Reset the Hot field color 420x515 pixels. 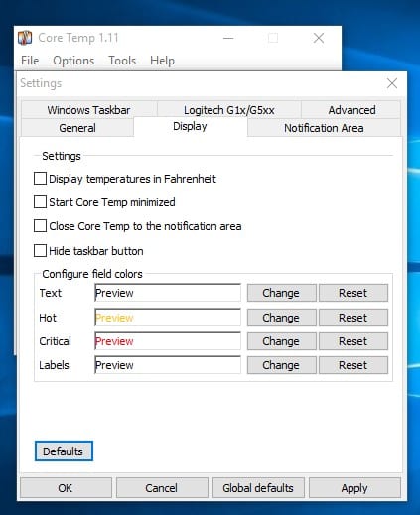(353, 318)
